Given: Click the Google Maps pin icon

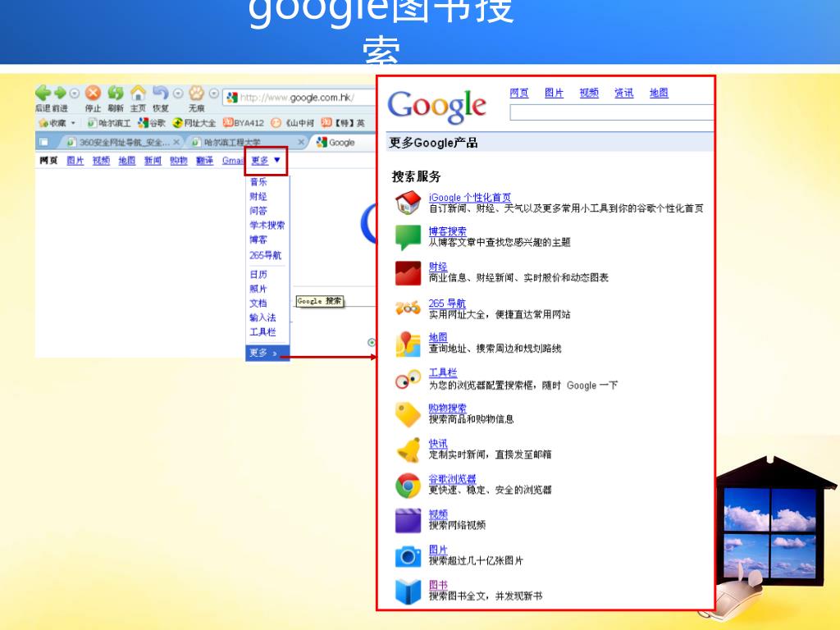Looking at the screenshot, I should [409, 344].
